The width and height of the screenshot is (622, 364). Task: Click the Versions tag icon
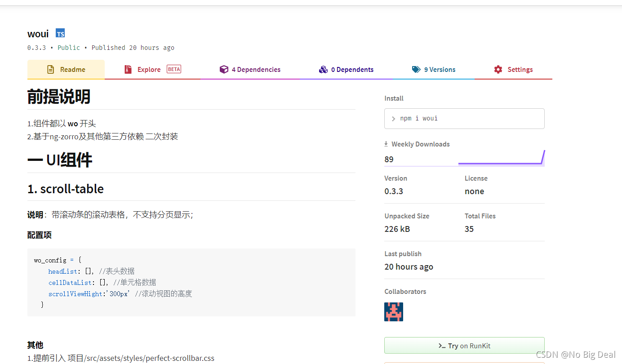click(416, 70)
